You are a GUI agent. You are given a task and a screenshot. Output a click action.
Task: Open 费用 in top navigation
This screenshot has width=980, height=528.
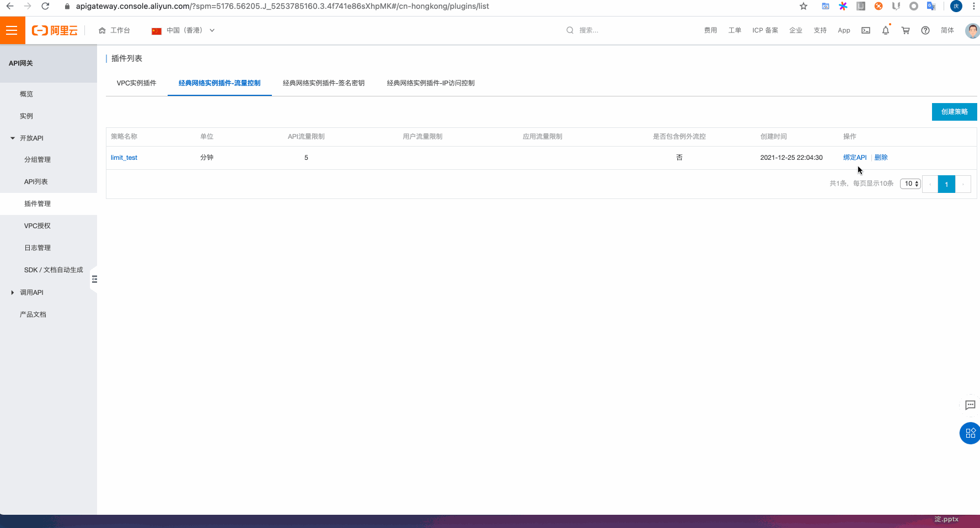[710, 30]
